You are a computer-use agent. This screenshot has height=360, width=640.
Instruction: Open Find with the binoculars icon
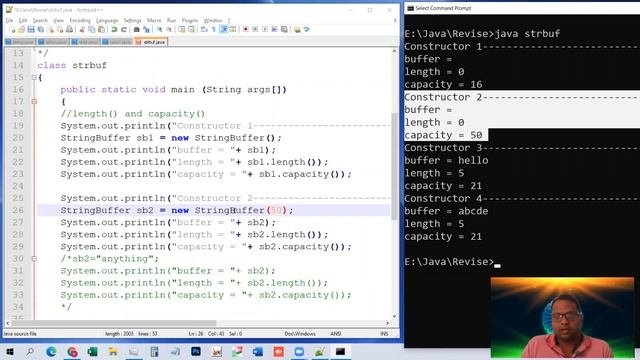(x=136, y=29)
